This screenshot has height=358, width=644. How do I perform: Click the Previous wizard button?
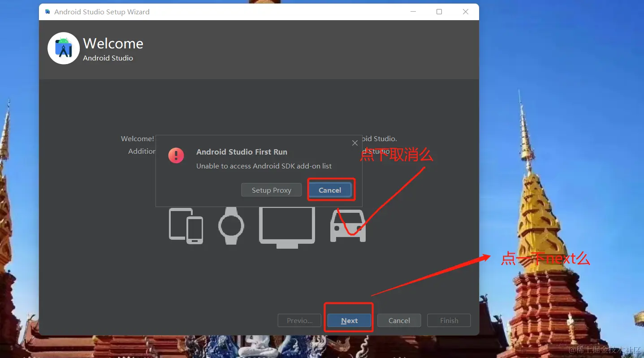coord(299,320)
